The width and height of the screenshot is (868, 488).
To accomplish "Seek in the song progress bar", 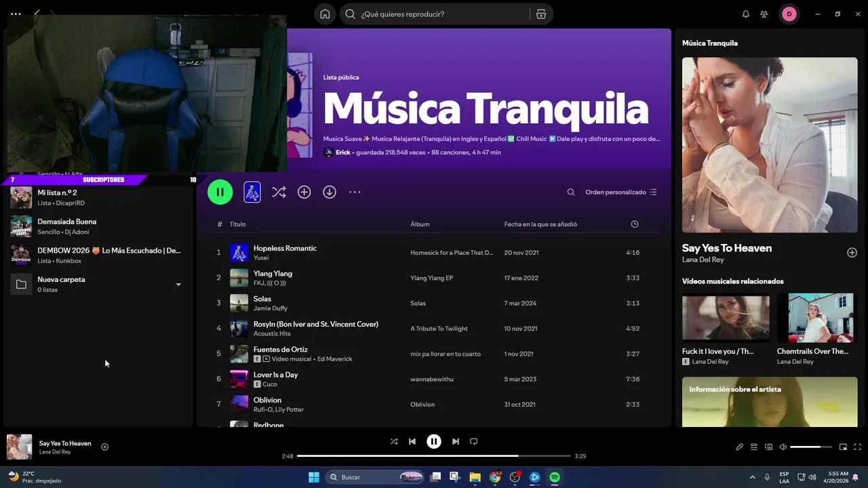I will click(434, 456).
